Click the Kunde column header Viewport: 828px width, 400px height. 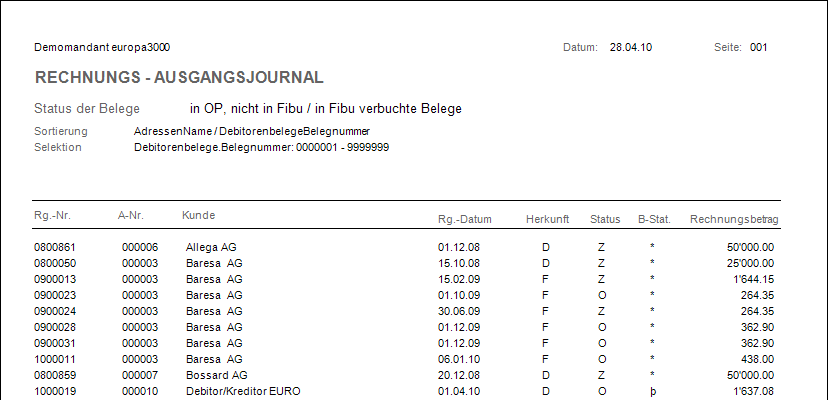click(198, 216)
